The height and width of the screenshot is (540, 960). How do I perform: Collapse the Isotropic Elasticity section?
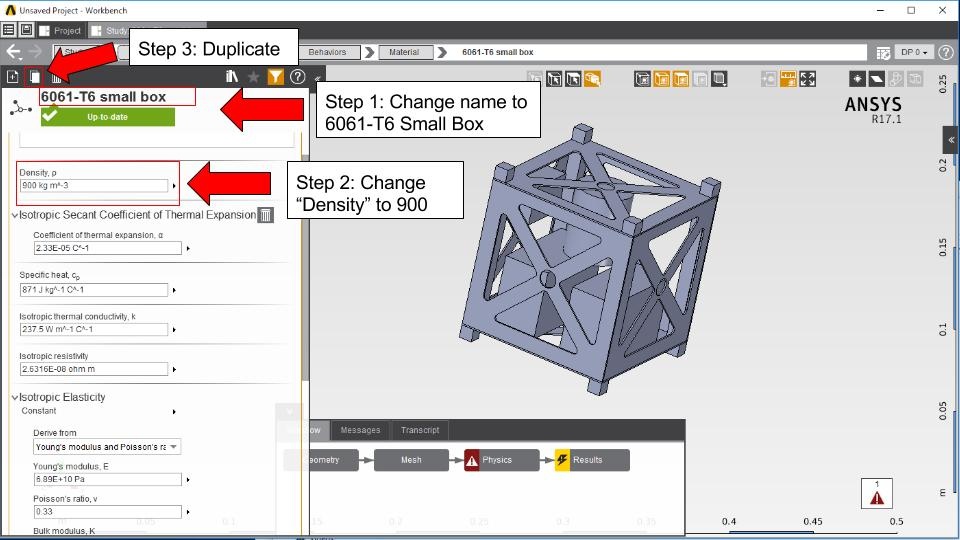pyautogui.click(x=15, y=397)
